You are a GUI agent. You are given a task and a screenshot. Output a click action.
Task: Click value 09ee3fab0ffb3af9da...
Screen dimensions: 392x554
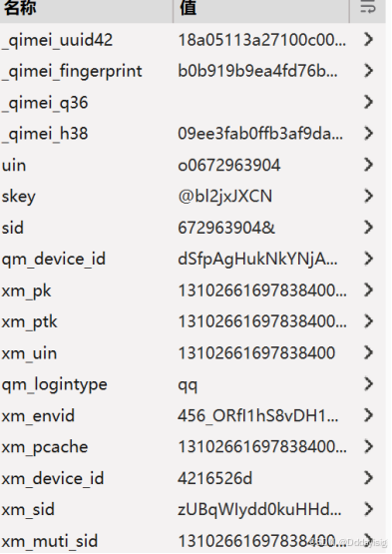coord(260,134)
